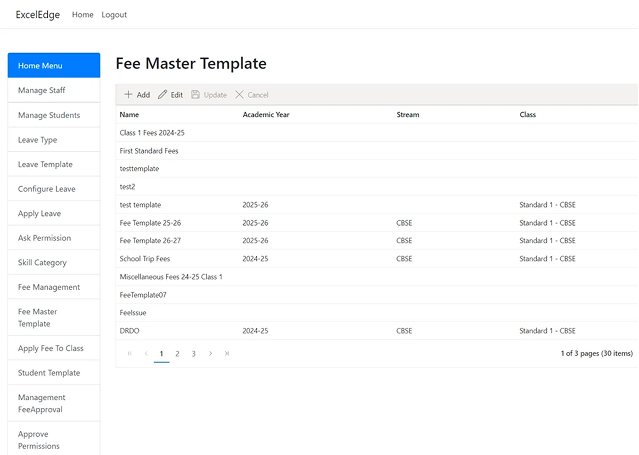Select row 'Fee Template 26-27'
The width and height of the screenshot is (639, 455).
tap(377, 241)
